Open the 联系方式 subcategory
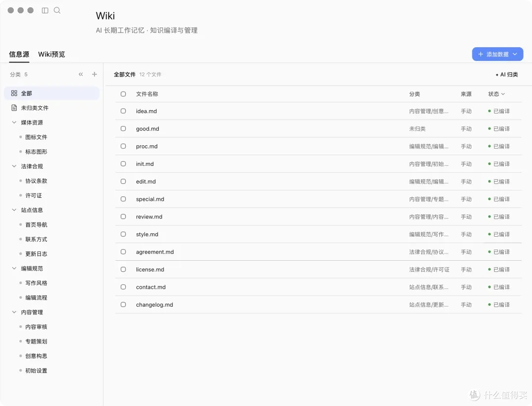The image size is (532, 406). tap(36, 239)
